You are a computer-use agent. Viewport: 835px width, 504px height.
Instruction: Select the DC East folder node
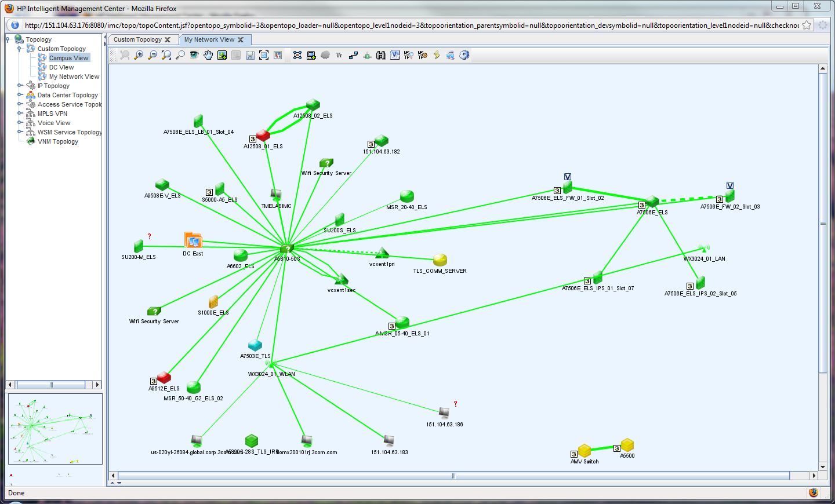coord(193,240)
